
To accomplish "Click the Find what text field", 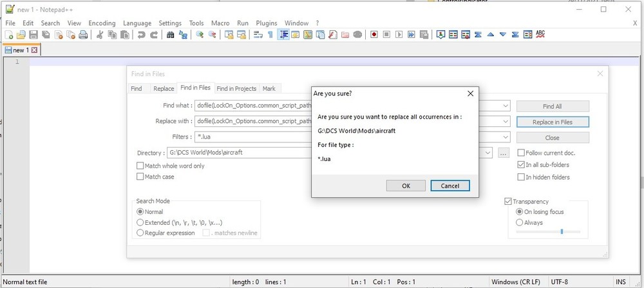I will (352, 106).
